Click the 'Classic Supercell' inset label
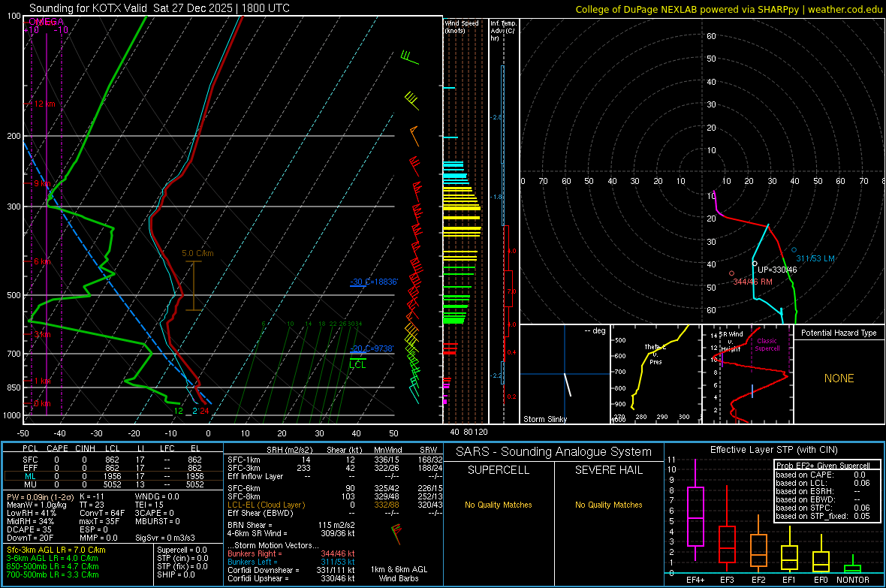The height and width of the screenshot is (588, 886). (767, 345)
